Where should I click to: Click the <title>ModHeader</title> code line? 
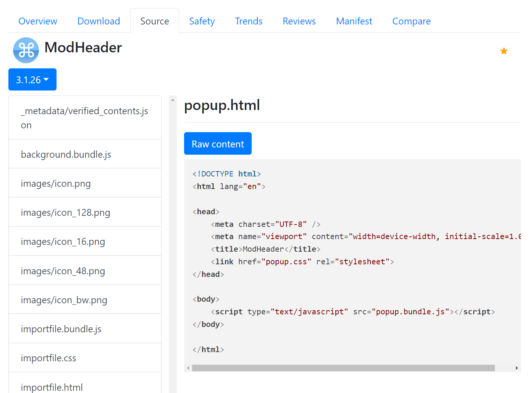(266, 249)
